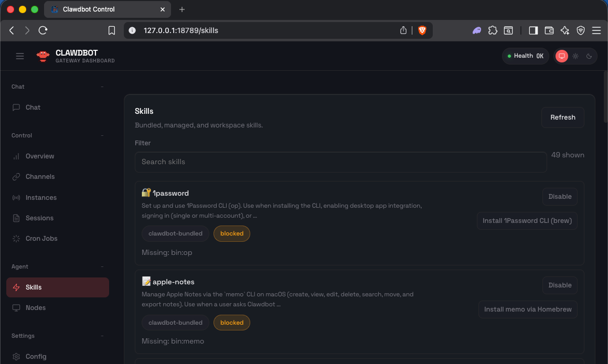
Task: Reload the page with refresh icon
Action: point(43,30)
